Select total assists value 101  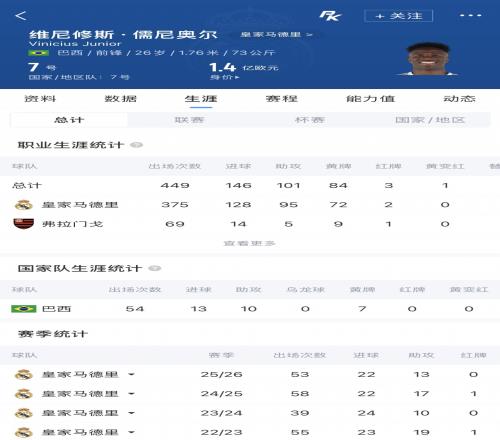[x=288, y=185]
